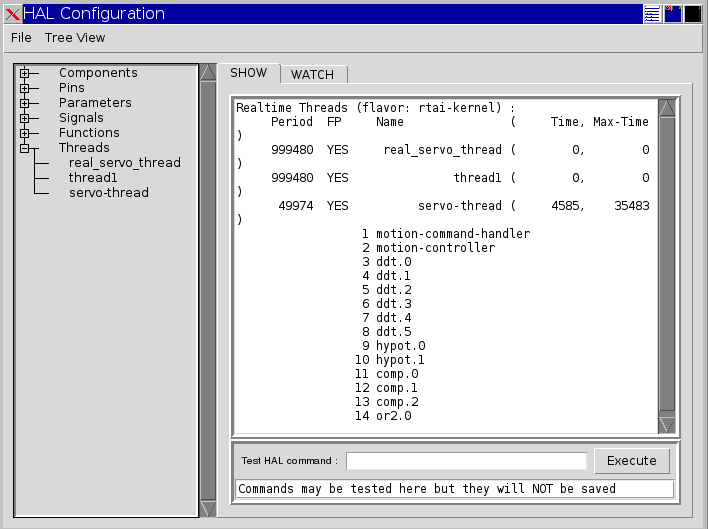Viewport: 708px width, 529px height.
Task: Expand the Signals tree node
Action: tap(24, 118)
